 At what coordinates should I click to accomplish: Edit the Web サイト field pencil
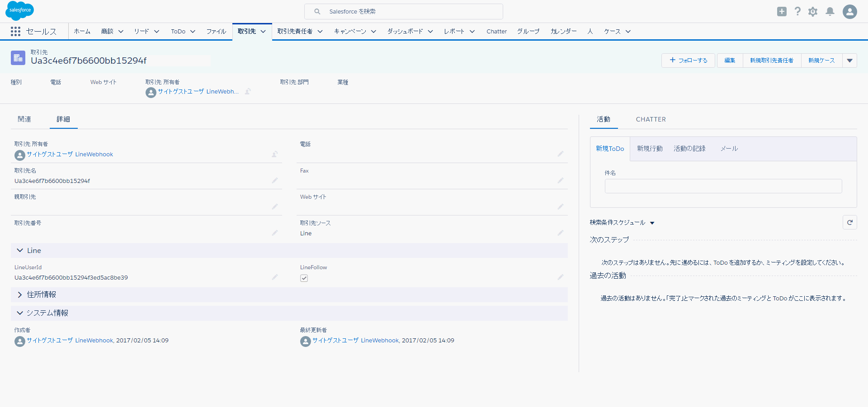coord(560,207)
